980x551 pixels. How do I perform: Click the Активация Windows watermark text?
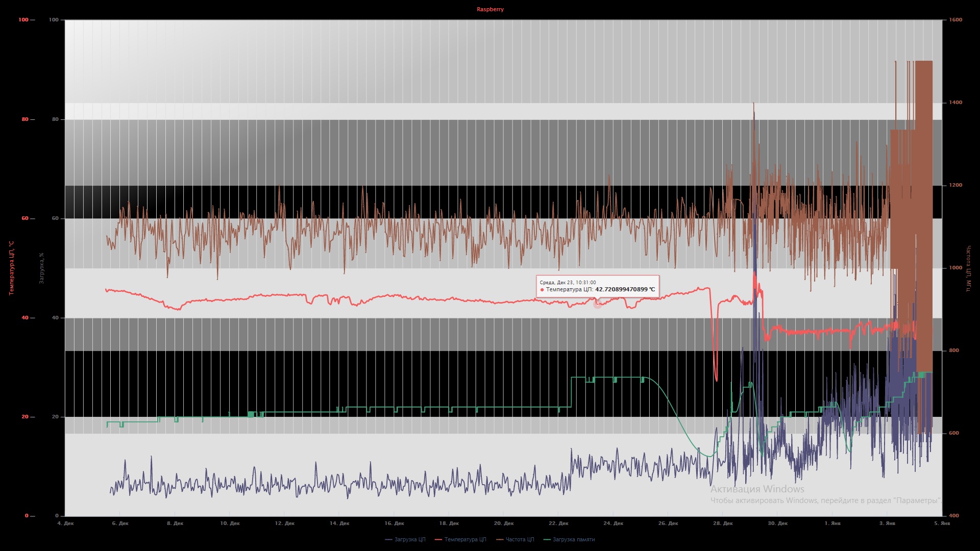click(757, 489)
